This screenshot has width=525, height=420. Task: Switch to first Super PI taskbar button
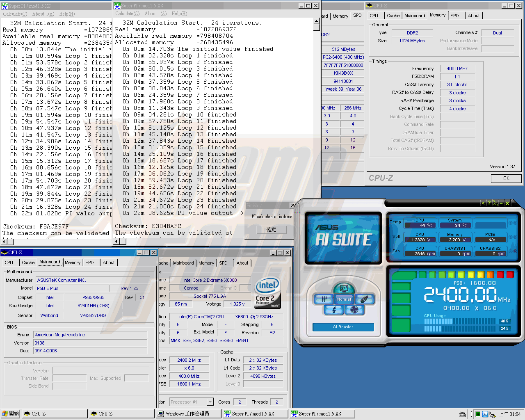(255, 414)
